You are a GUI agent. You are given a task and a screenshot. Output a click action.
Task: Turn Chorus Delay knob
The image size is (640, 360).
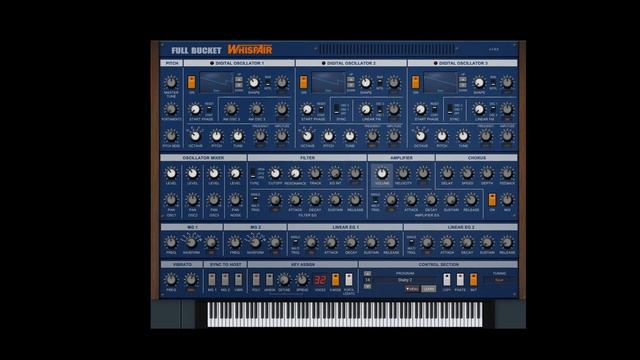[447, 173]
